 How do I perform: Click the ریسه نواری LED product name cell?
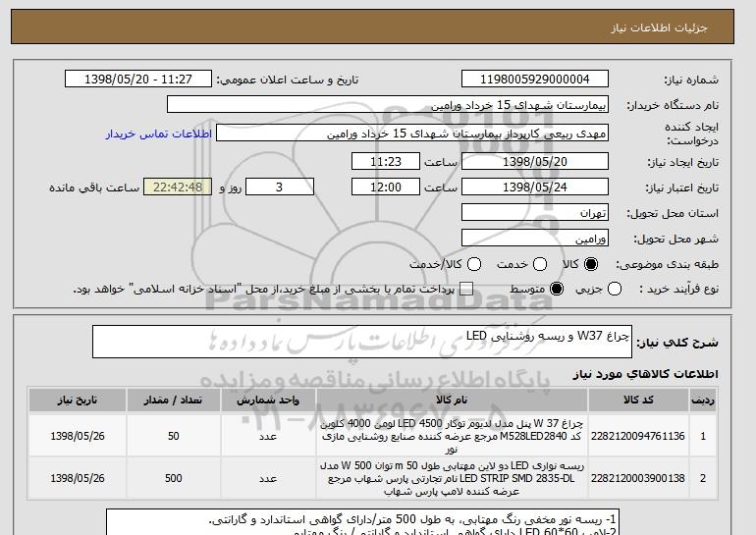click(452, 478)
